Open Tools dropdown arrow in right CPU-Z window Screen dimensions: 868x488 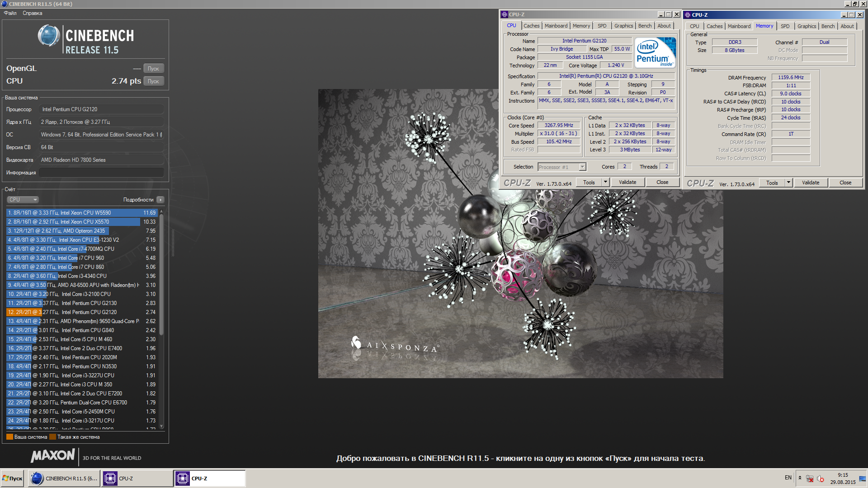tap(789, 183)
